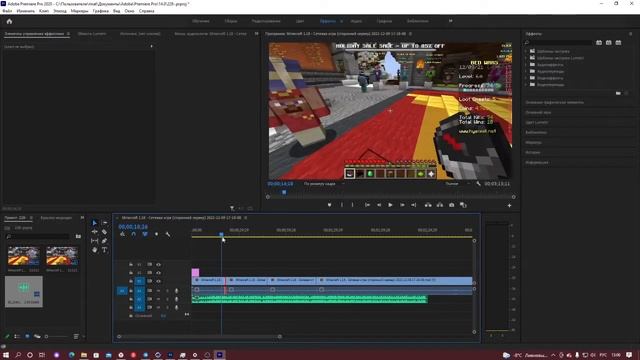Expand the Шаблоны настроек folder

pyautogui.click(x=527, y=51)
